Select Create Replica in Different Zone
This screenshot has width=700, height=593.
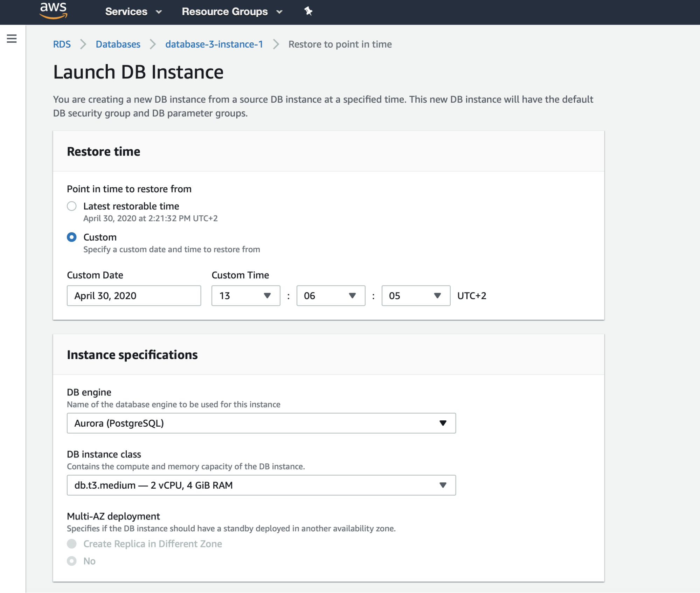(x=72, y=544)
